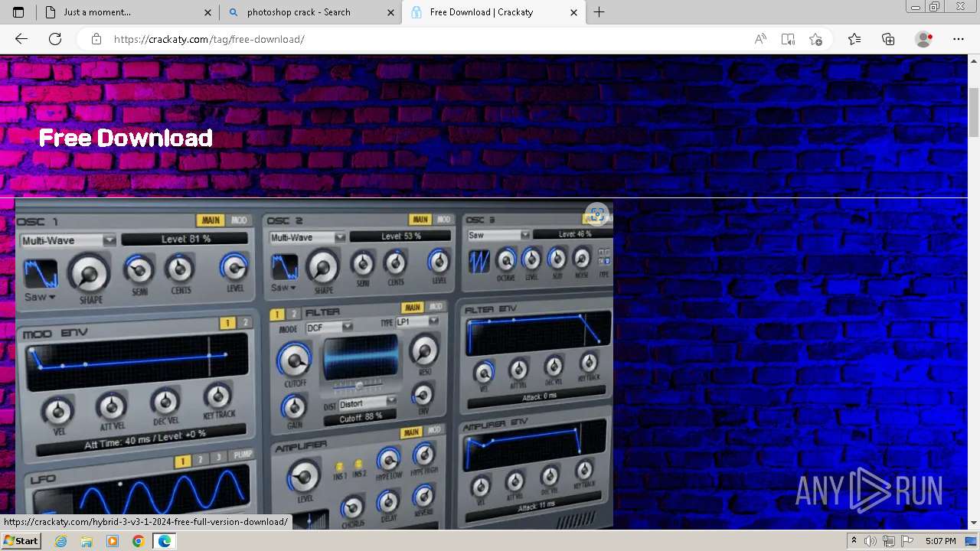The width and height of the screenshot is (980, 551).
Task: Go back to the previous page
Action: pos(21,39)
